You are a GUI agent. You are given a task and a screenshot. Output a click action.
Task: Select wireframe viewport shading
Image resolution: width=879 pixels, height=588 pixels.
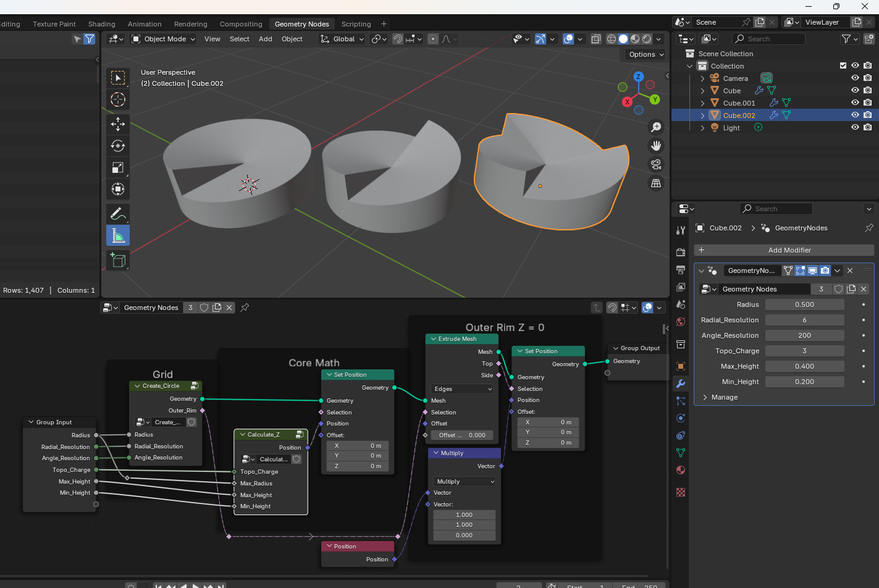(x=612, y=39)
